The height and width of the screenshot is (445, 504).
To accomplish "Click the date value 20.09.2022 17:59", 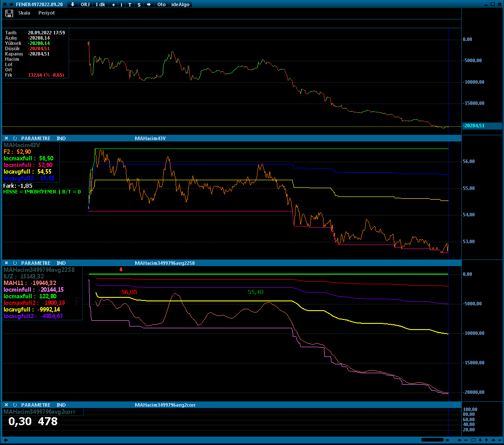I will click(x=46, y=33).
